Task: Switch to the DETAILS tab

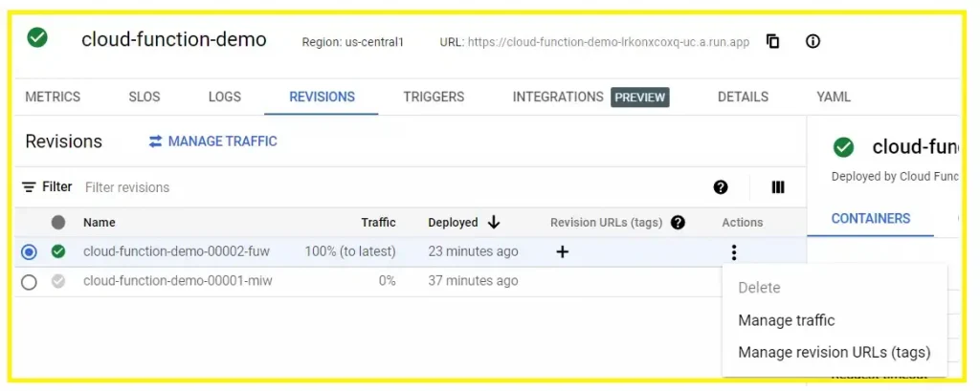Action: point(743,97)
